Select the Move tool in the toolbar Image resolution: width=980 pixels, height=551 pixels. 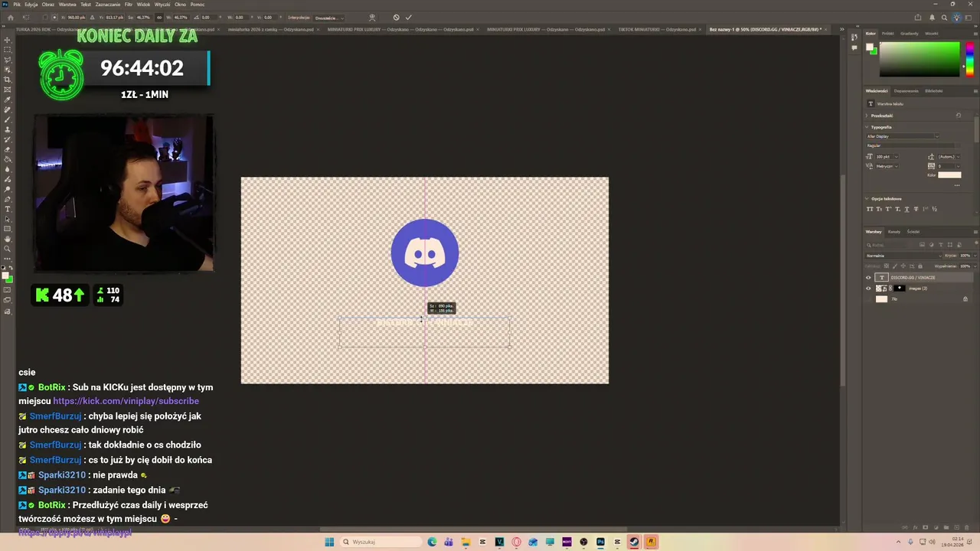[x=8, y=40]
